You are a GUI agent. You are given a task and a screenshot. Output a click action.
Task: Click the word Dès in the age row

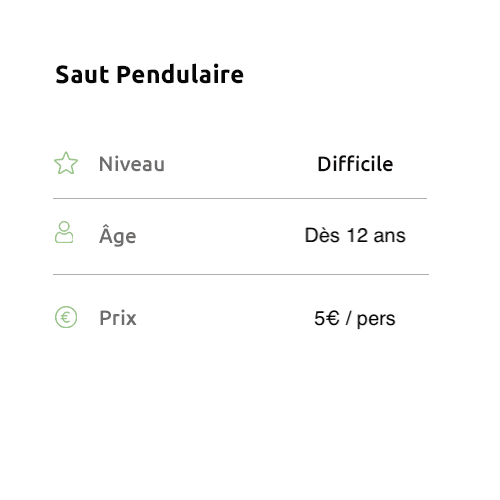tap(322, 235)
